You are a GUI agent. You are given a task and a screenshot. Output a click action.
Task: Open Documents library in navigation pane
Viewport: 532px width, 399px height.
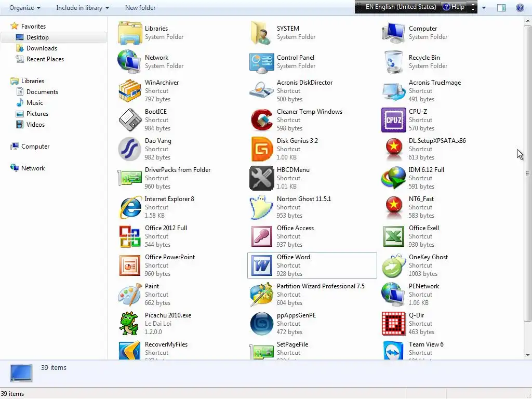click(42, 91)
